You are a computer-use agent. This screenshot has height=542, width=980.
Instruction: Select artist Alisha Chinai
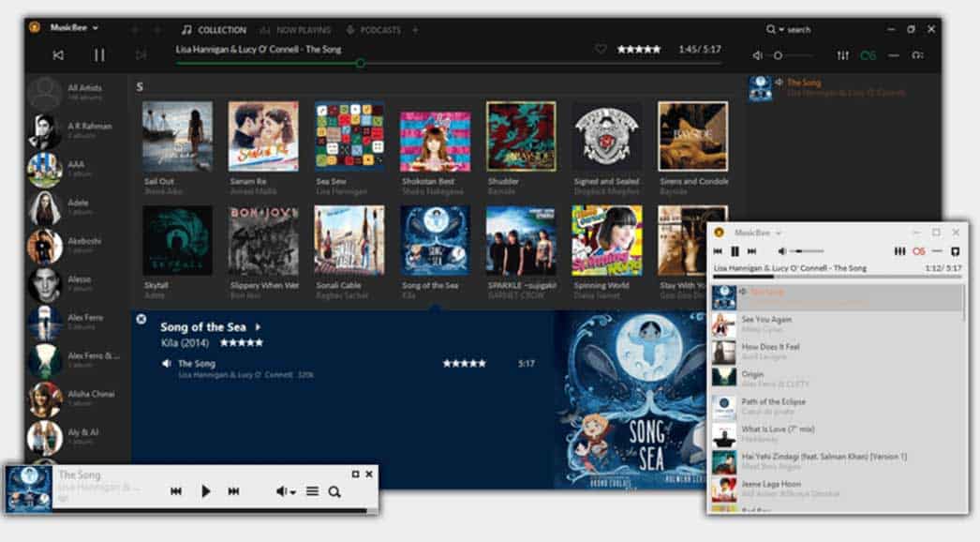click(76, 398)
